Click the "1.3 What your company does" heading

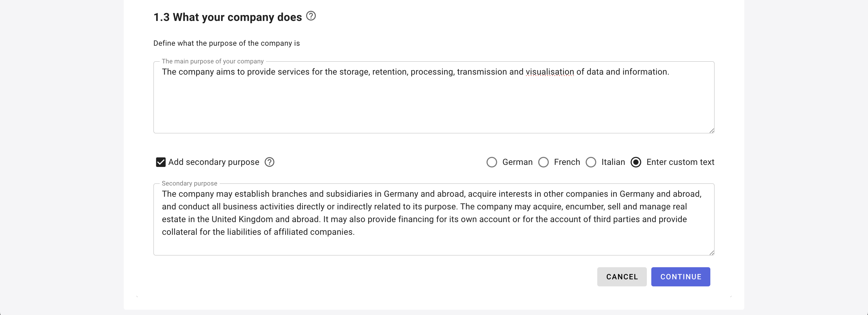(227, 17)
